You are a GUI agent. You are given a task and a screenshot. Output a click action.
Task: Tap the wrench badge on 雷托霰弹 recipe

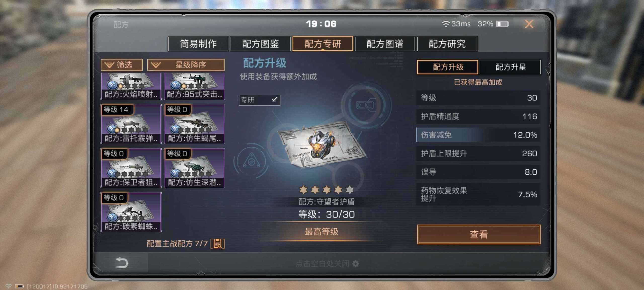pyautogui.click(x=111, y=129)
